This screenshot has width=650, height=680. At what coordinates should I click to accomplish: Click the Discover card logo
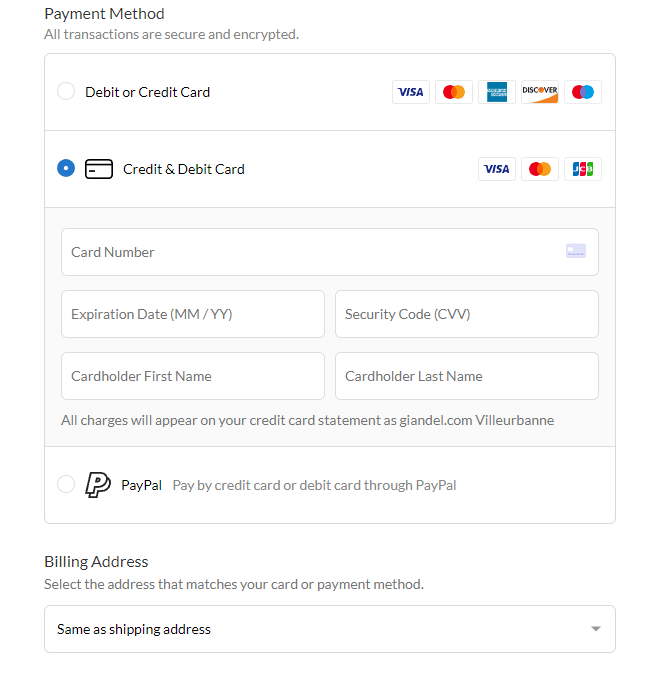(539, 92)
